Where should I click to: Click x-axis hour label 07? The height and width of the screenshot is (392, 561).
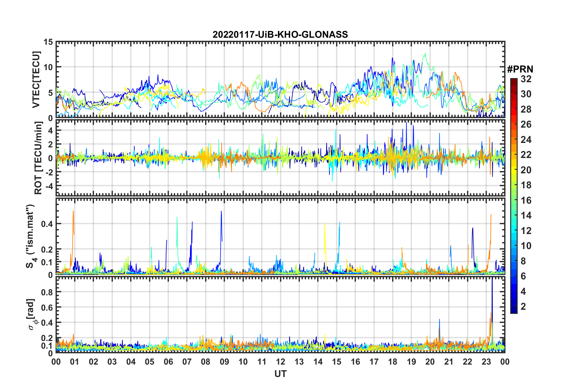click(x=187, y=362)
